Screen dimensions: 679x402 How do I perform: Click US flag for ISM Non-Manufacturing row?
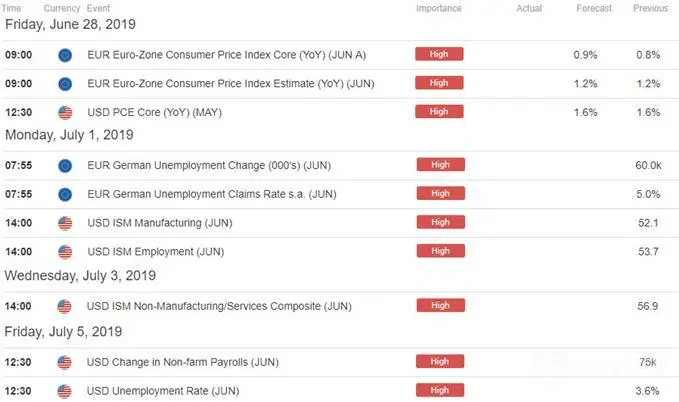(x=64, y=306)
